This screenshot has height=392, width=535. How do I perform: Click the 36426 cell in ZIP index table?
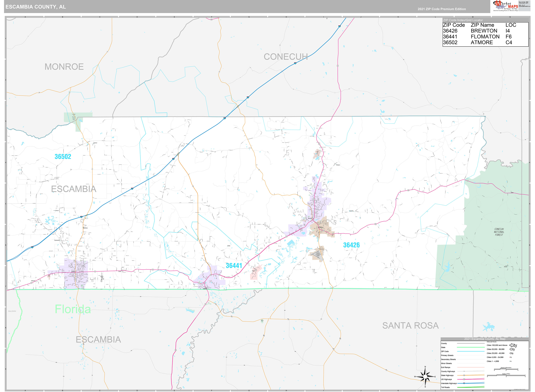click(450, 31)
